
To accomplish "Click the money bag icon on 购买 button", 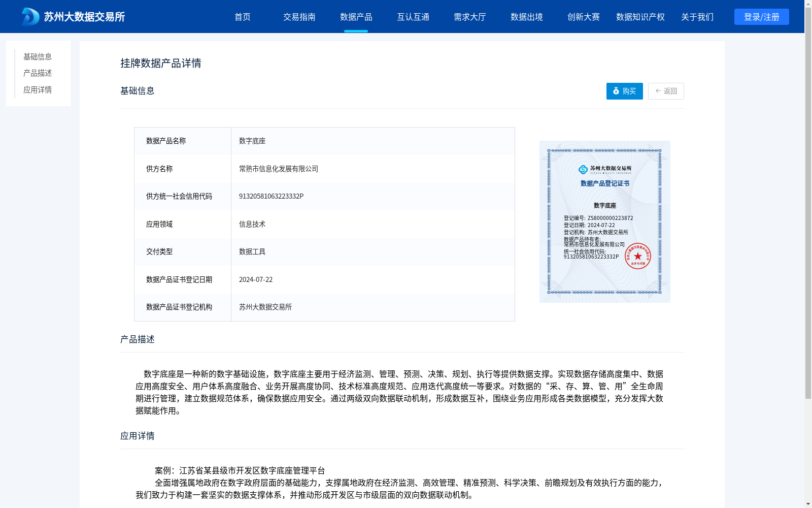I will point(616,91).
